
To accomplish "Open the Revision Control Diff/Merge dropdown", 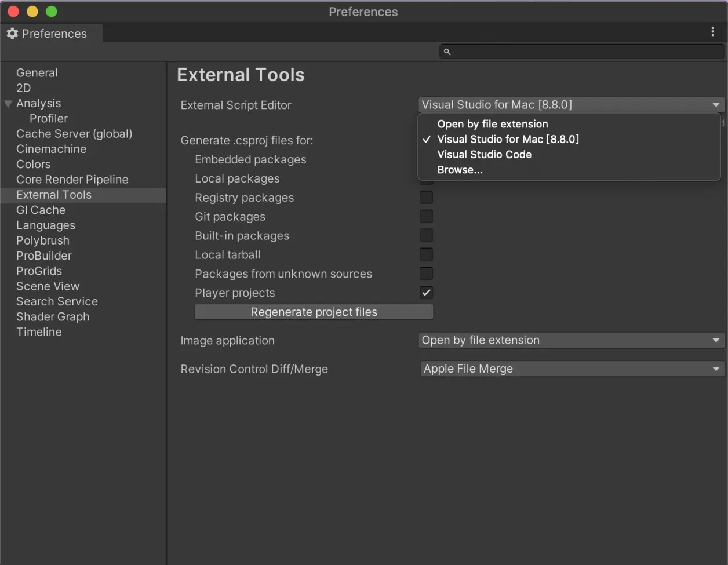I will 572,369.
